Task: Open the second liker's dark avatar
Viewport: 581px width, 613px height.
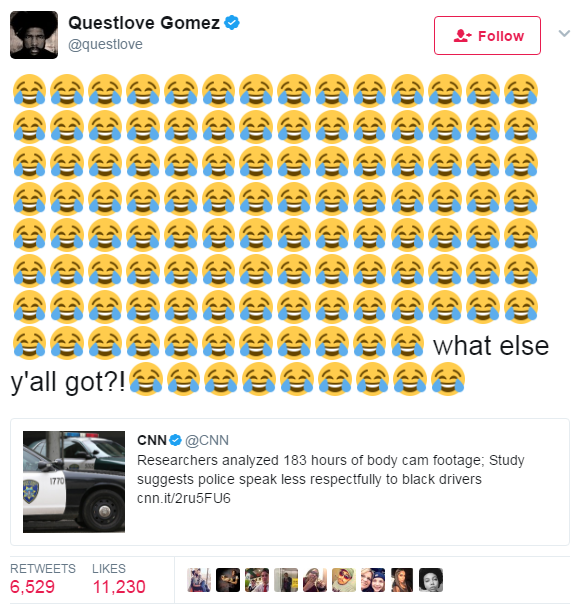Action: tap(228, 580)
